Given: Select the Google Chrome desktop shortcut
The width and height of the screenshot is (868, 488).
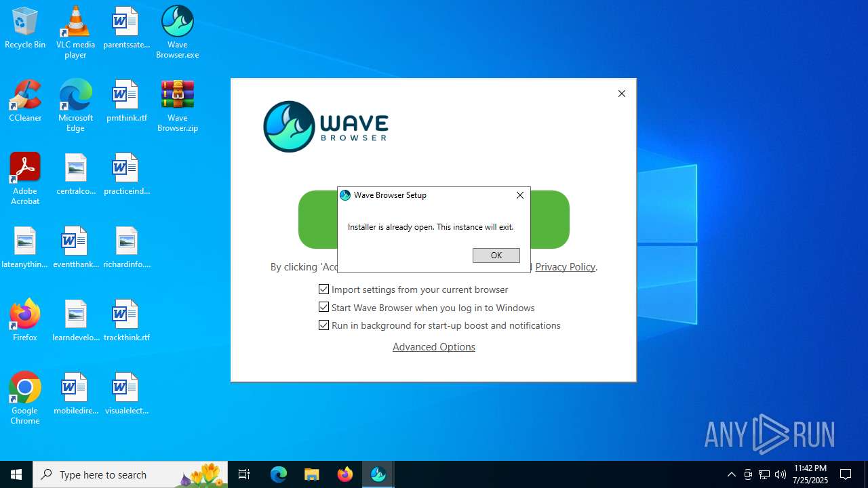Looking at the screenshot, I should tap(25, 399).
